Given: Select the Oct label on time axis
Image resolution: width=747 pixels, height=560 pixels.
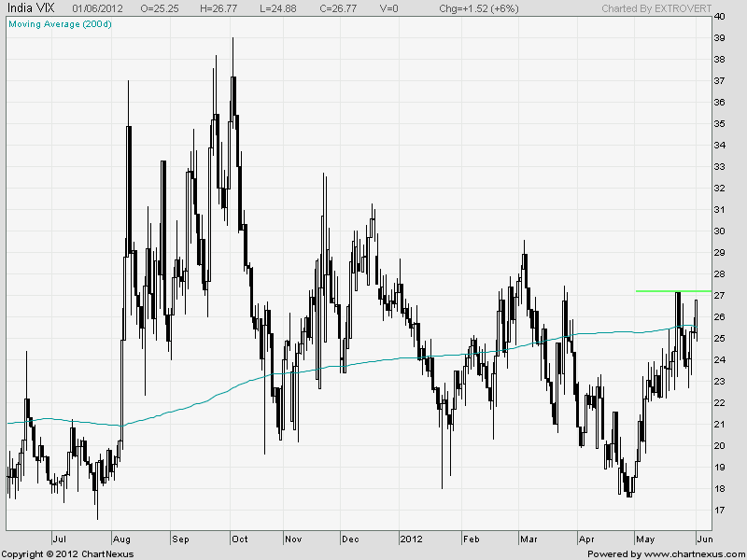Looking at the screenshot, I should coord(240,539).
